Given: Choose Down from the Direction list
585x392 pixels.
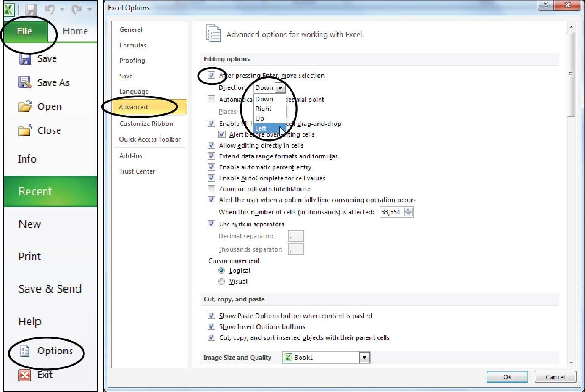Looking at the screenshot, I should pos(270,99).
